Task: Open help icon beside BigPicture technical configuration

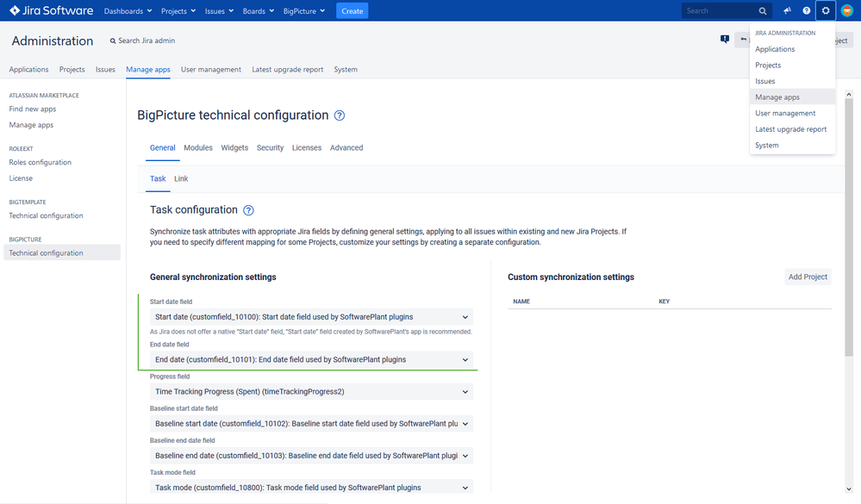Action: (340, 115)
